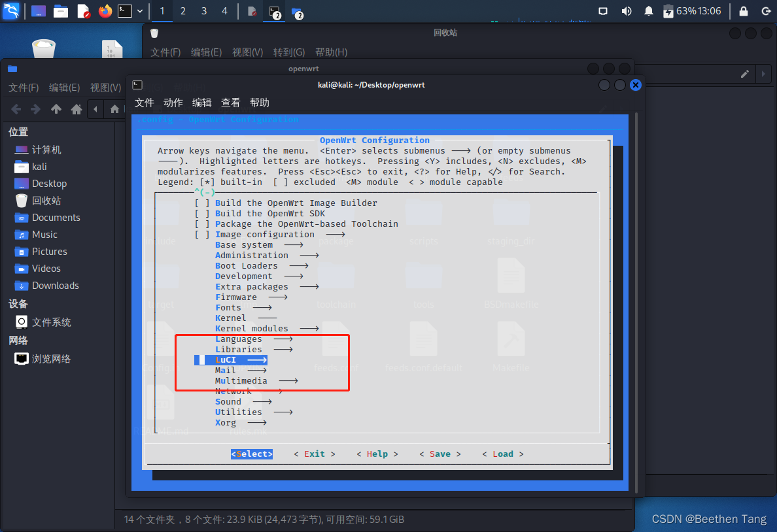Toggle Image configuration checkbox
The width and height of the screenshot is (777, 532).
[202, 234]
